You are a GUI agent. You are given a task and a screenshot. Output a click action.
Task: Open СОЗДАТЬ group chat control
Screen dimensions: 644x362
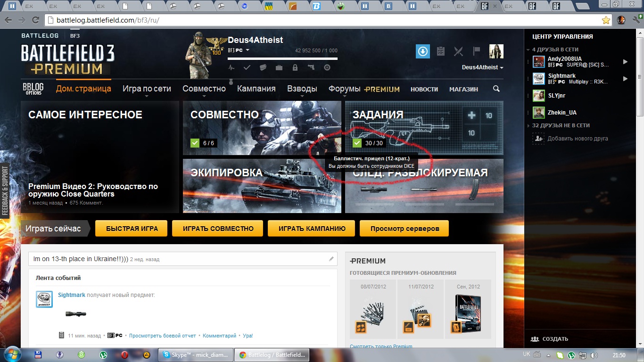point(550,339)
